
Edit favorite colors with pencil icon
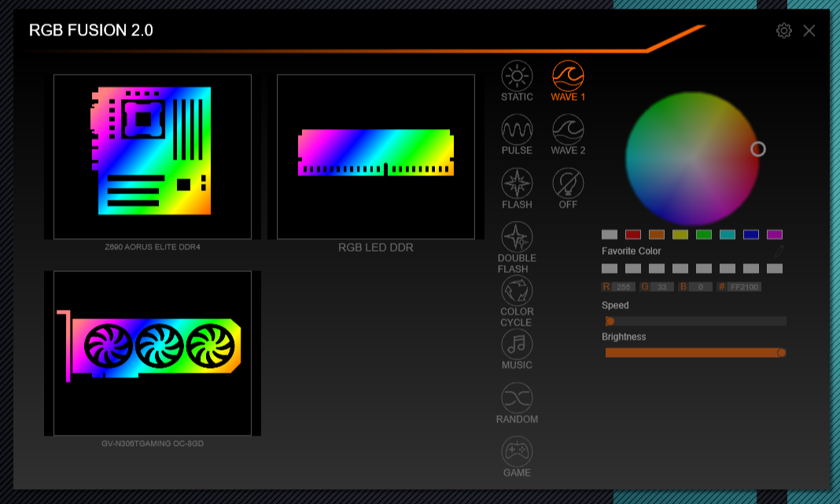[x=779, y=251]
